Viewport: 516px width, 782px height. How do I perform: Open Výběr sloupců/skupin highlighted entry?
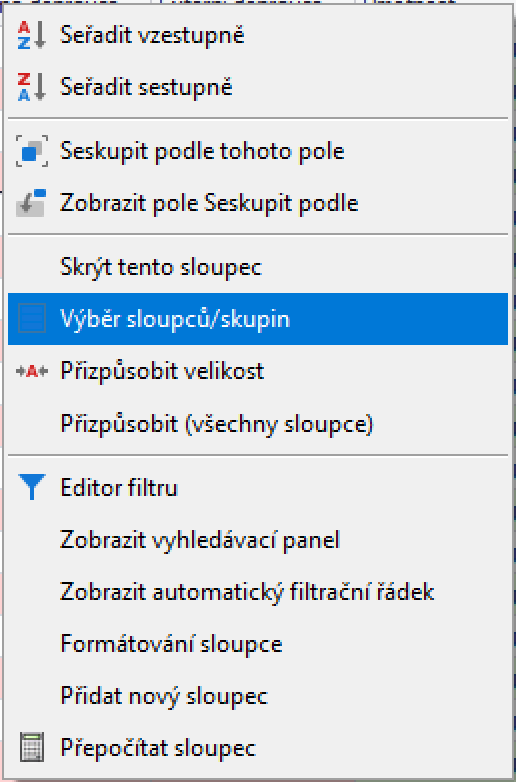click(x=258, y=319)
